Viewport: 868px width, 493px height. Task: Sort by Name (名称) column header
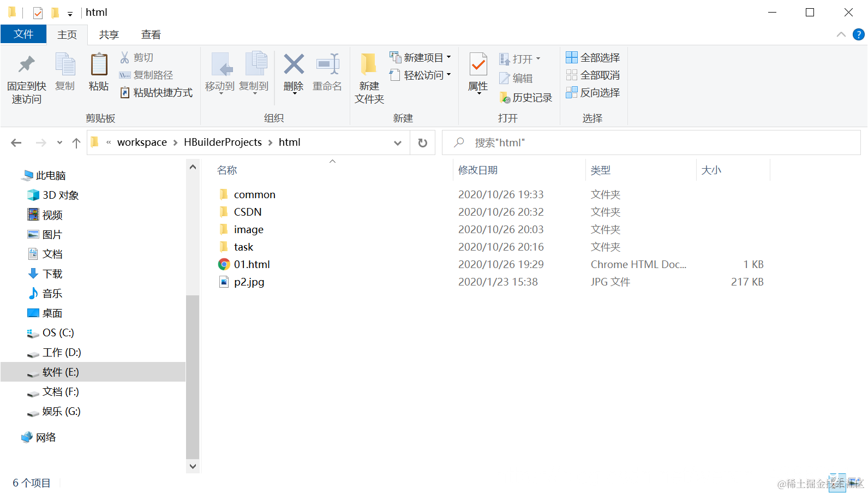[227, 170]
